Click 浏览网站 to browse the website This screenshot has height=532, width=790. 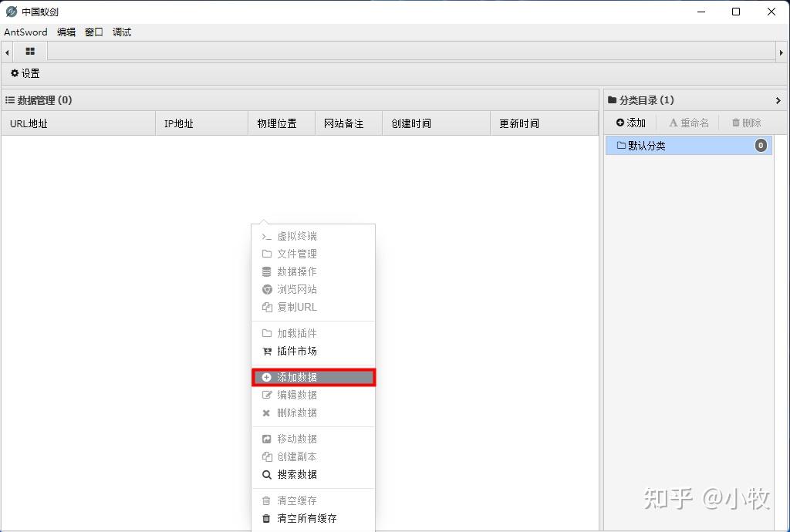tap(295, 289)
